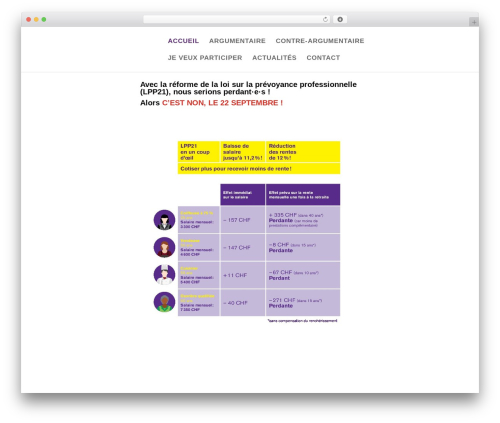Viewport: 500px width, 423px height.
Task: Click the "– 147 CHF" salary cell
Action: 243,248
